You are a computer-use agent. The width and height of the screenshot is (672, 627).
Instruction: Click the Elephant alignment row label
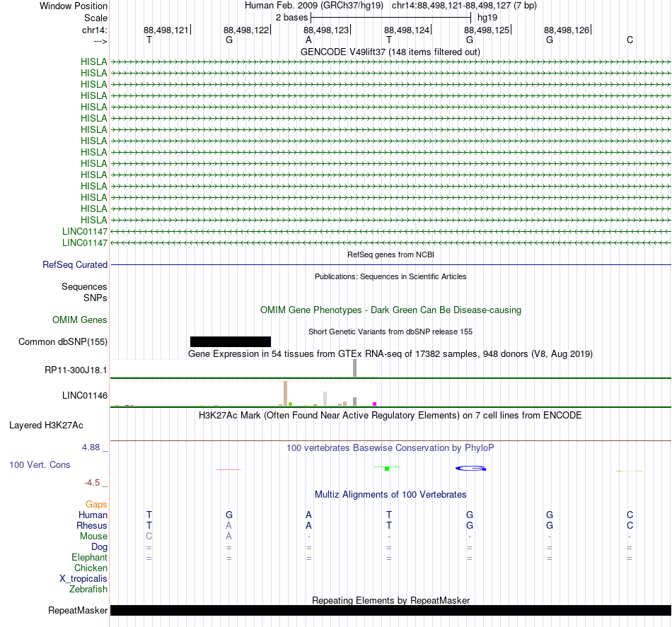tap(89, 557)
